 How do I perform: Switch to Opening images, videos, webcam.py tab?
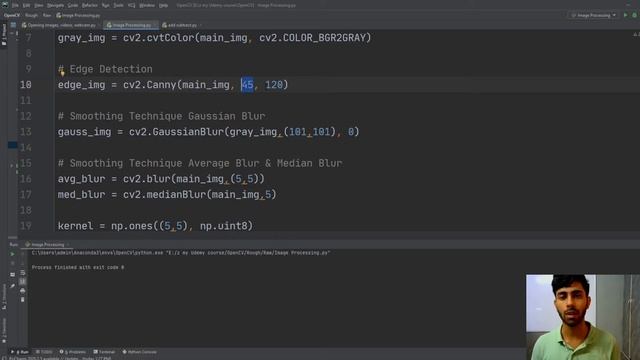tap(59, 25)
